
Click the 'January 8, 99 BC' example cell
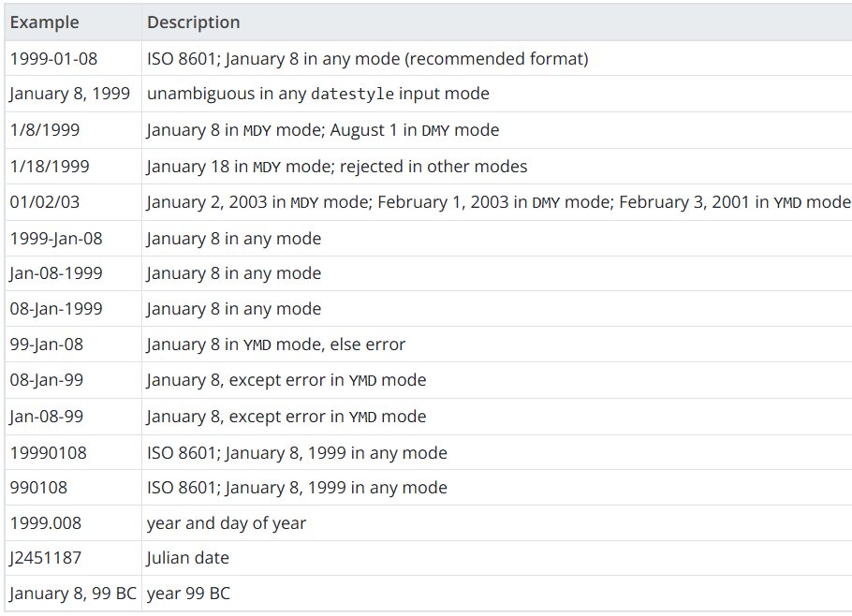(x=73, y=594)
